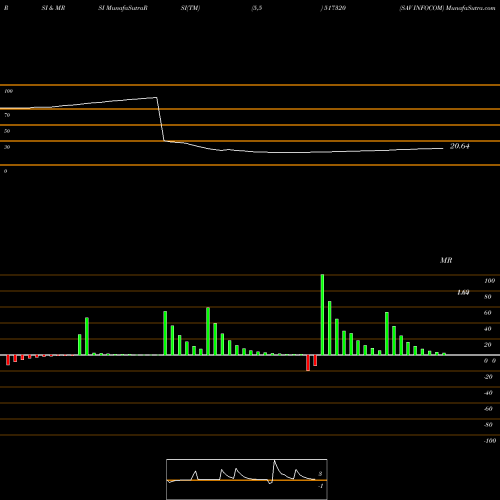Click '(SAV INFOCOM) MunafaSutra.com' header text
The image size is (500, 500).
coord(447,8)
